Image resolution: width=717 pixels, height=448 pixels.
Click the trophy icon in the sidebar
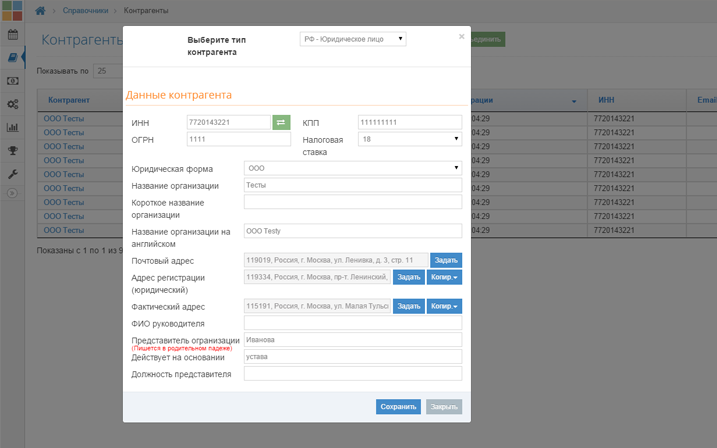(13, 151)
